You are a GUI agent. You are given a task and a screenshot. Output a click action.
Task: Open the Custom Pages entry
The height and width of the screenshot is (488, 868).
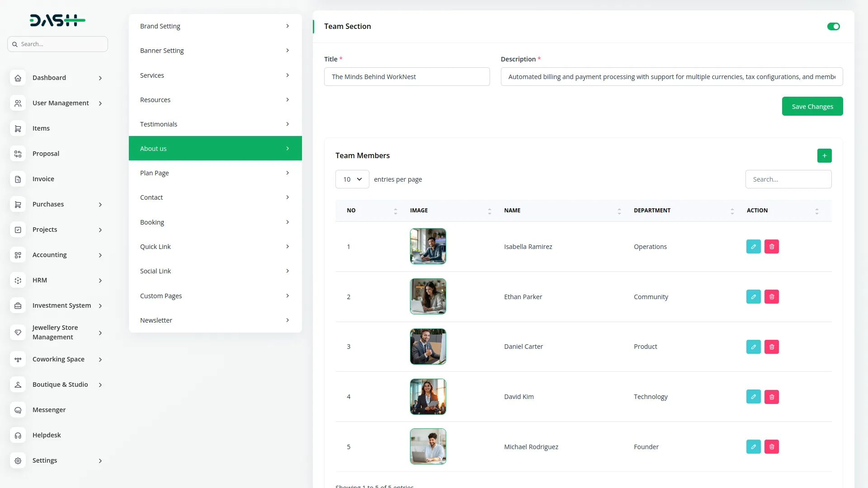(161, 296)
